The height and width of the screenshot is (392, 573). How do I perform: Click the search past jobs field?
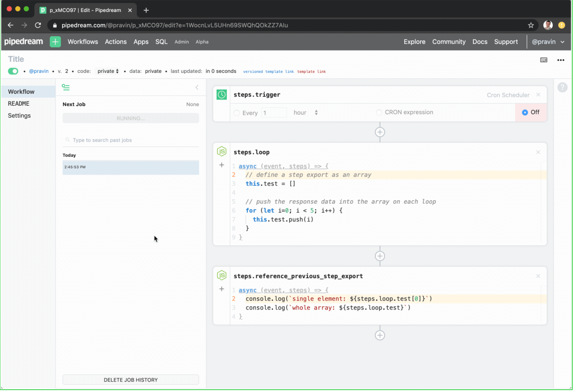(131, 140)
